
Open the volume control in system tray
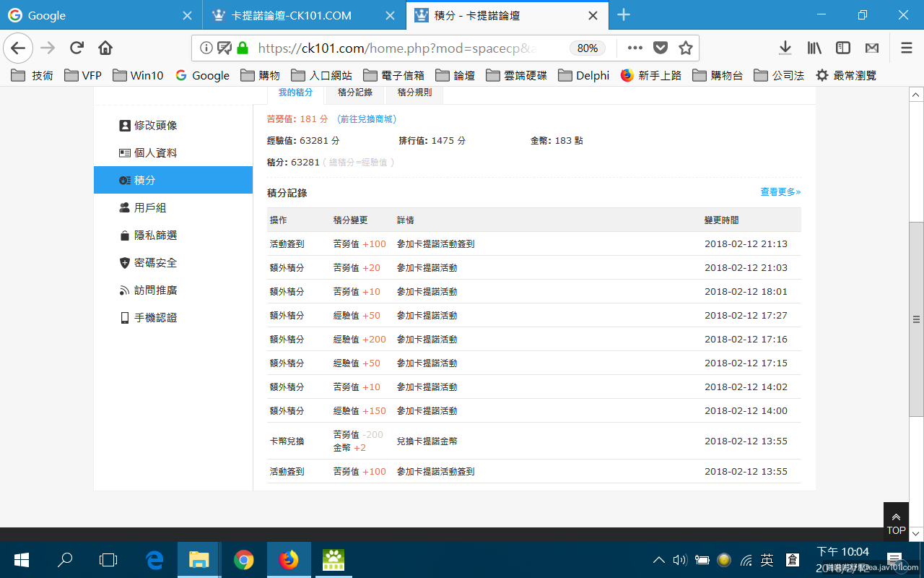tap(679, 560)
